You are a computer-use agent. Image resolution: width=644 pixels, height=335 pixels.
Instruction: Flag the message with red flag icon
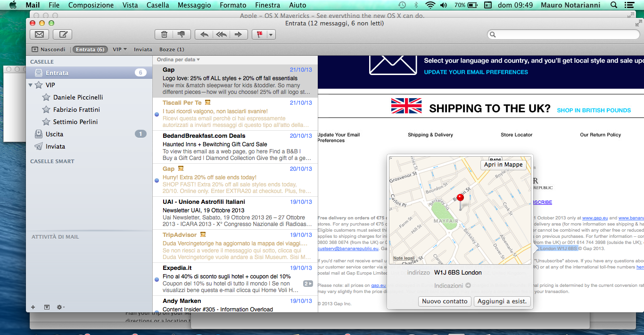tap(259, 34)
